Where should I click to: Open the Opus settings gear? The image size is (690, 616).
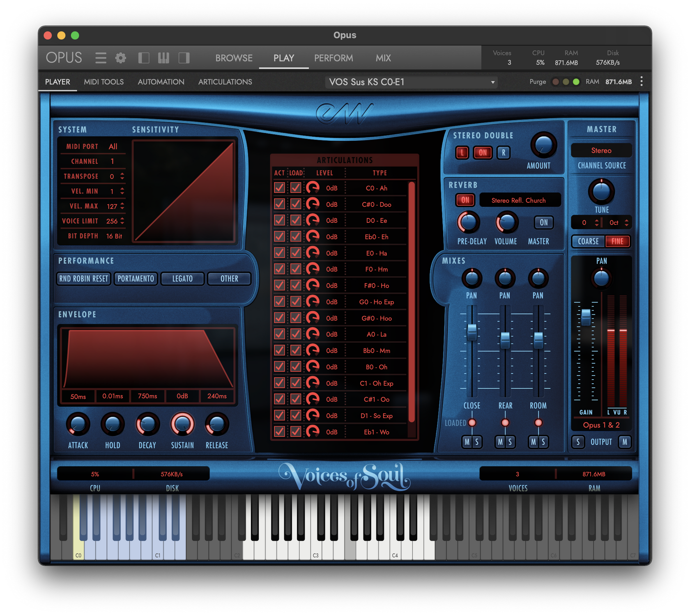[120, 58]
